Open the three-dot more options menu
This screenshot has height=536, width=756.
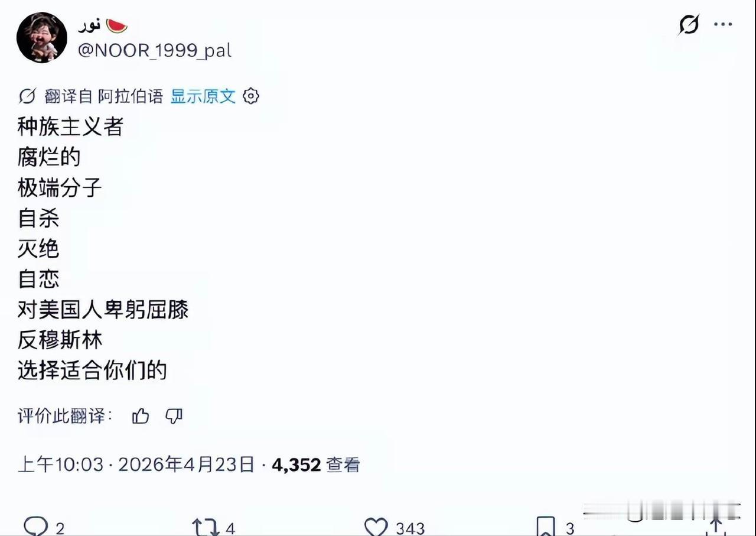point(723,25)
